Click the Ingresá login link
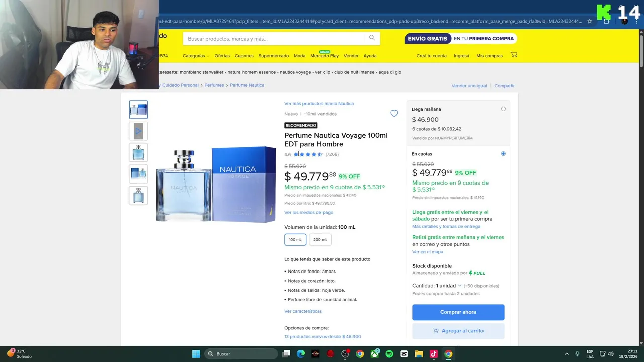 (x=461, y=56)
